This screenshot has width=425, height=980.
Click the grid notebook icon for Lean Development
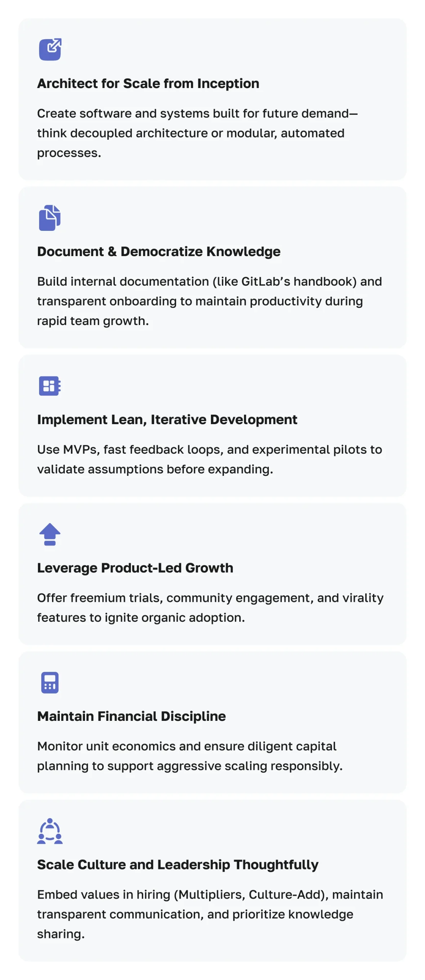pos(50,386)
